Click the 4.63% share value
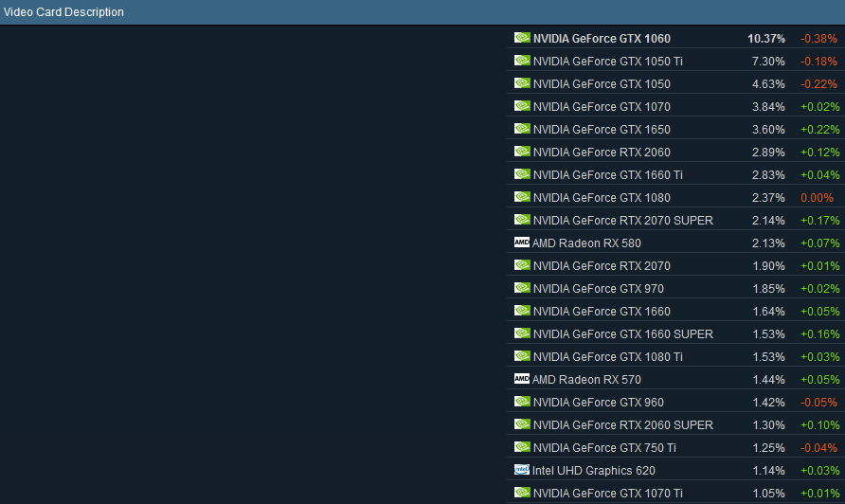This screenshot has height=504, width=845. tap(768, 84)
